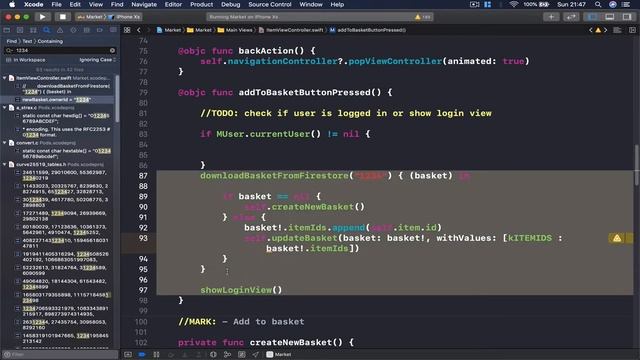Screen dimensions: 640x360
Task: Open the editor options lines menu
Action: click(x=617, y=30)
